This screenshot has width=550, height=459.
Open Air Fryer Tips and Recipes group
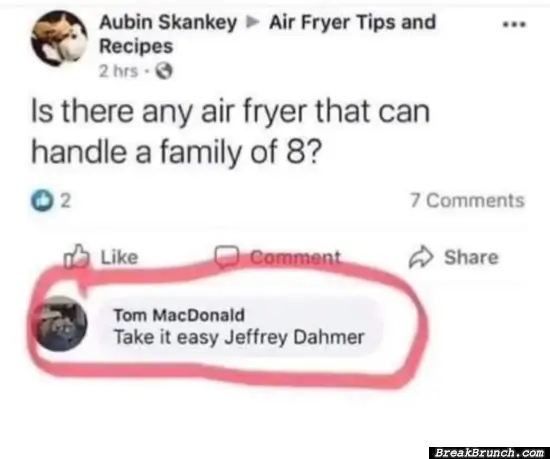(x=267, y=34)
